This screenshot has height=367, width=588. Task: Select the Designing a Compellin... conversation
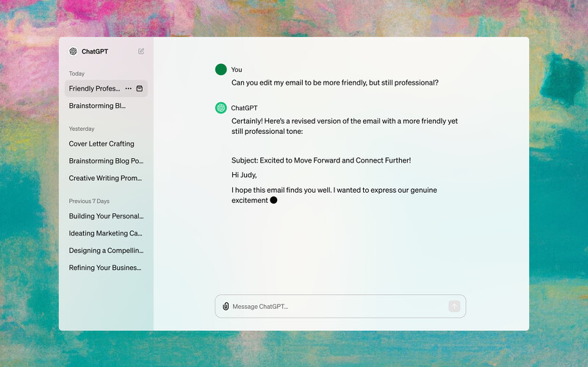tap(105, 250)
